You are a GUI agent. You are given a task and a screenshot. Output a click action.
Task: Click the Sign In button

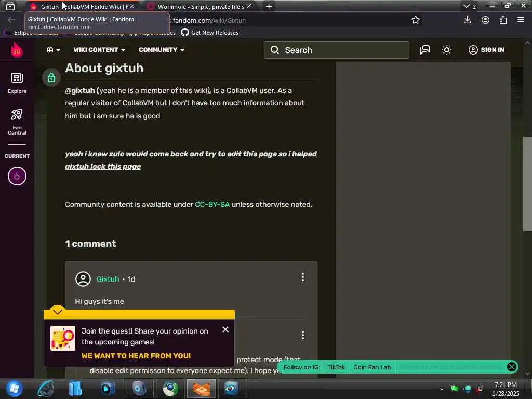pos(486,50)
